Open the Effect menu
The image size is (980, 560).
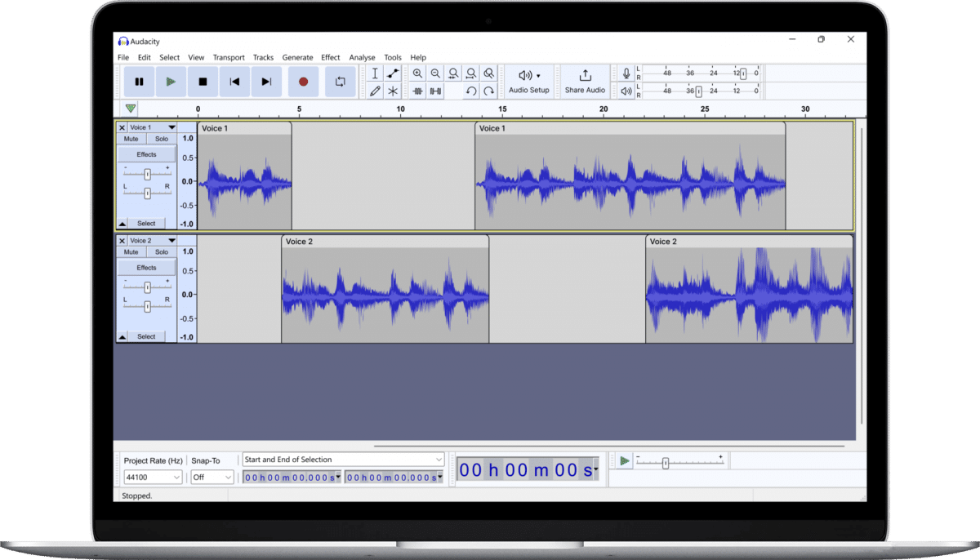330,57
